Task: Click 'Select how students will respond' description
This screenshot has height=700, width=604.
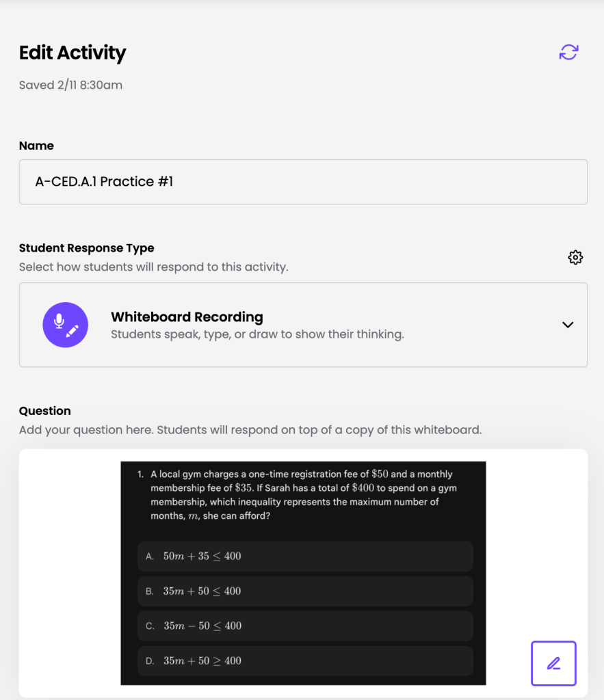Action: (153, 267)
